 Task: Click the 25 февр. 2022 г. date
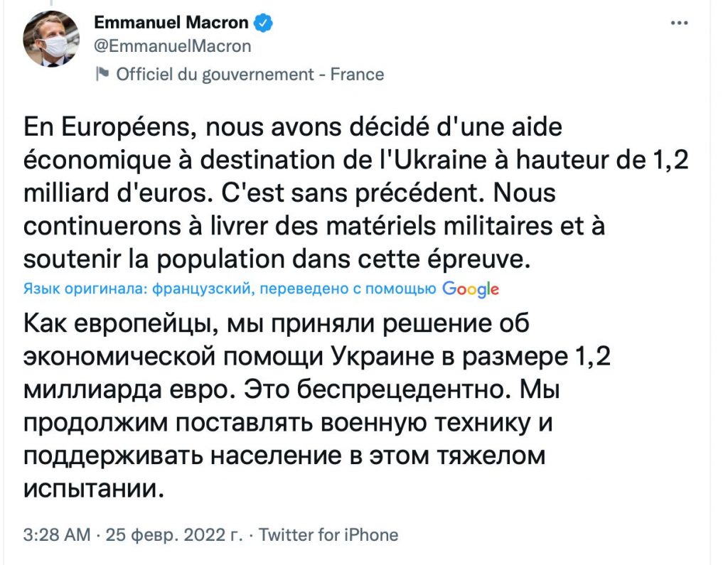174,535
